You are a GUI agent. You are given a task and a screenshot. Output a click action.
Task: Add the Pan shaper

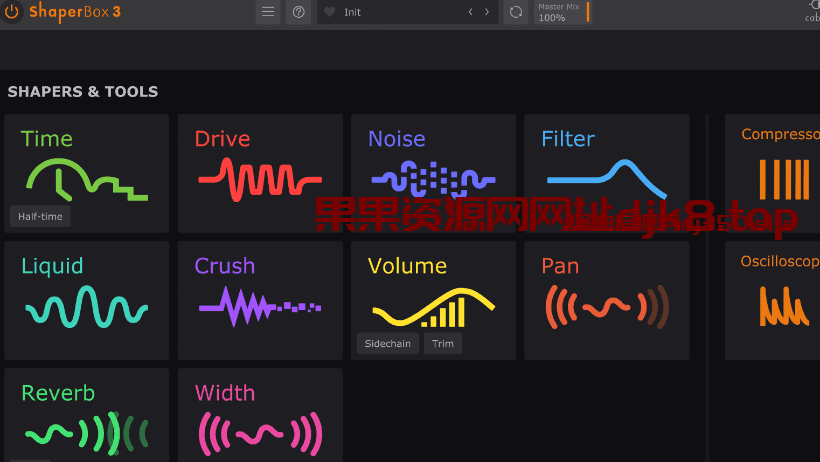pyautogui.click(x=607, y=300)
